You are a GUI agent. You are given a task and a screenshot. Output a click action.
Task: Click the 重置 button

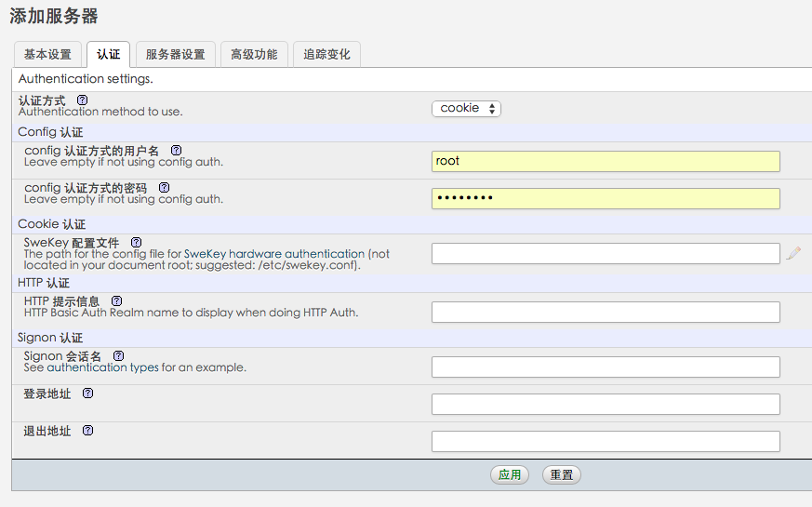pyautogui.click(x=561, y=474)
